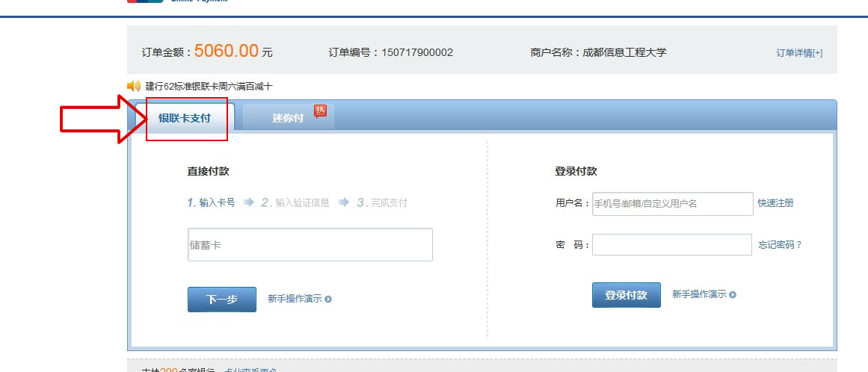Open the 快速注册 link
This screenshot has height=372, width=868.
[x=775, y=203]
